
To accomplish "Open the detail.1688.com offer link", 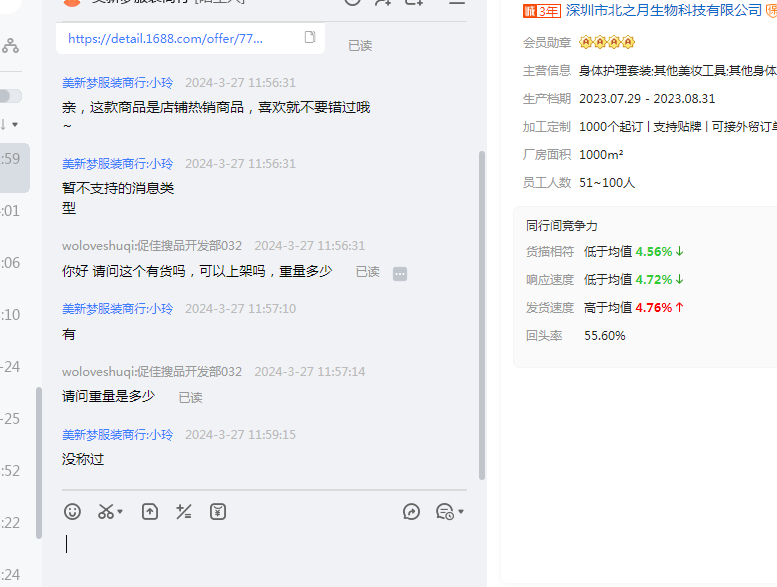I will 166,38.
